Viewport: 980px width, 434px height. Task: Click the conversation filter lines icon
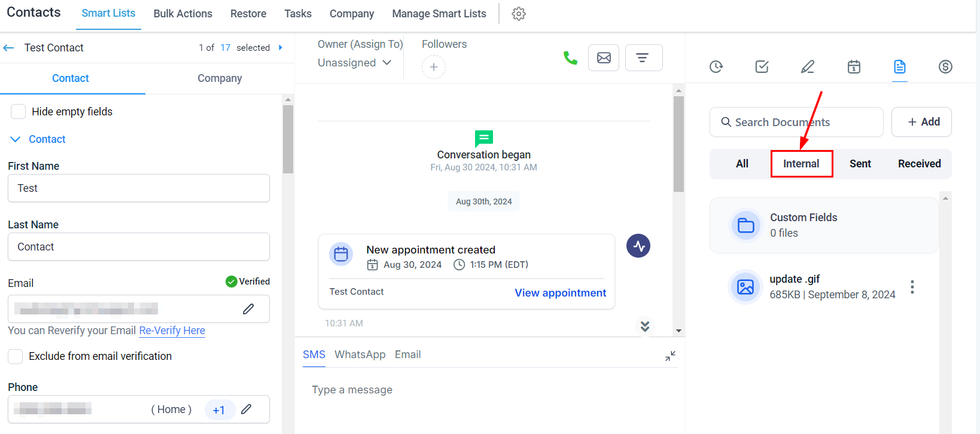(643, 58)
